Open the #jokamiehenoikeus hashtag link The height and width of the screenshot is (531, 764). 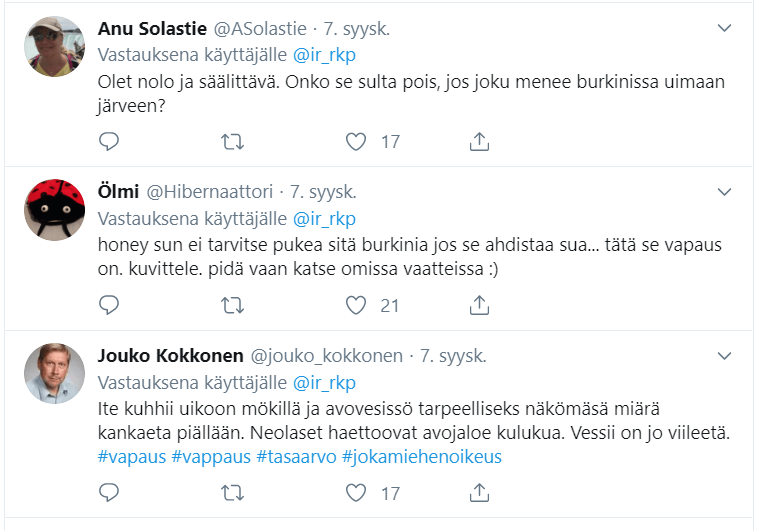pyautogui.click(x=421, y=457)
